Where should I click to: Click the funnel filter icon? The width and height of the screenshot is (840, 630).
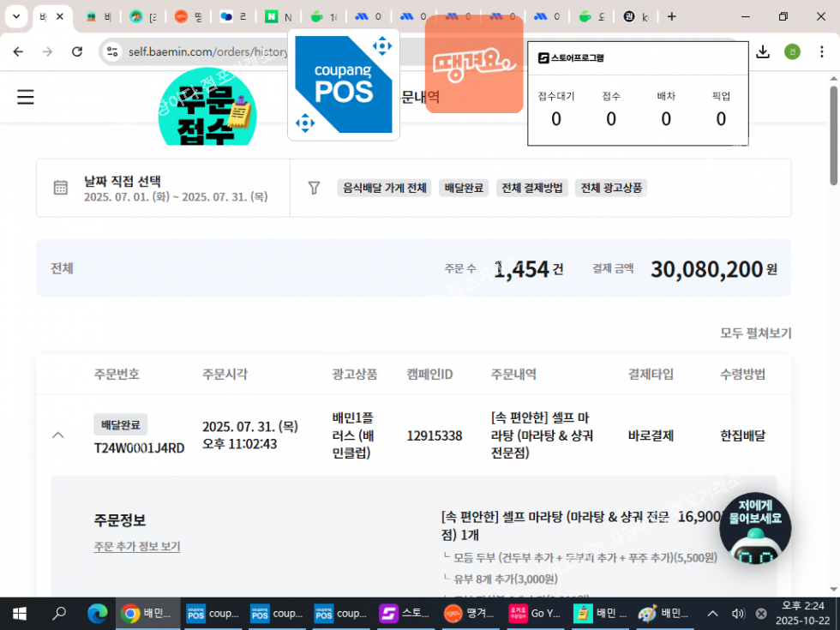coord(315,188)
